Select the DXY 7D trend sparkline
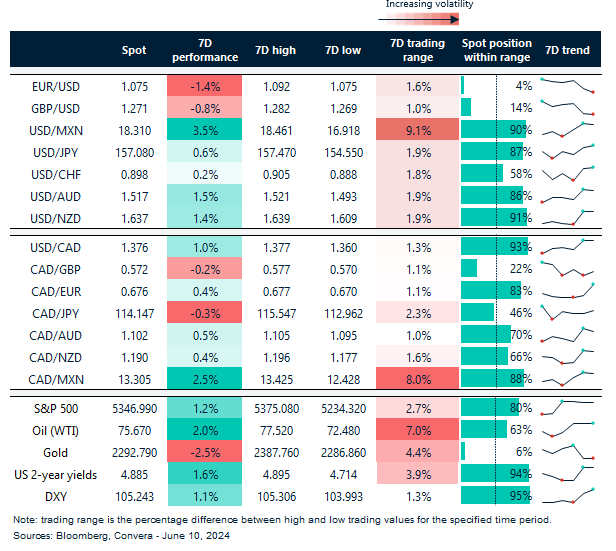 point(567,496)
